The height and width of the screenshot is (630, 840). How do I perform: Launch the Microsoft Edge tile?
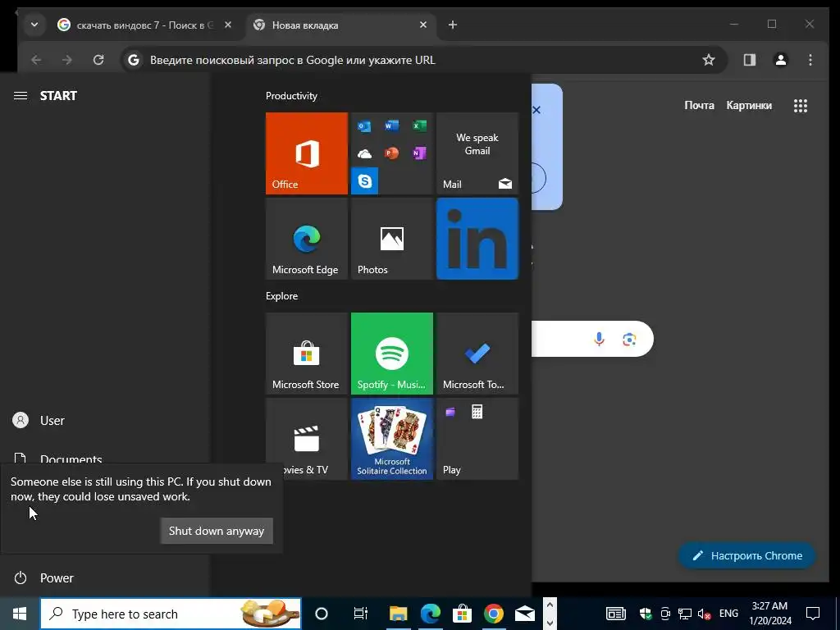click(x=307, y=239)
